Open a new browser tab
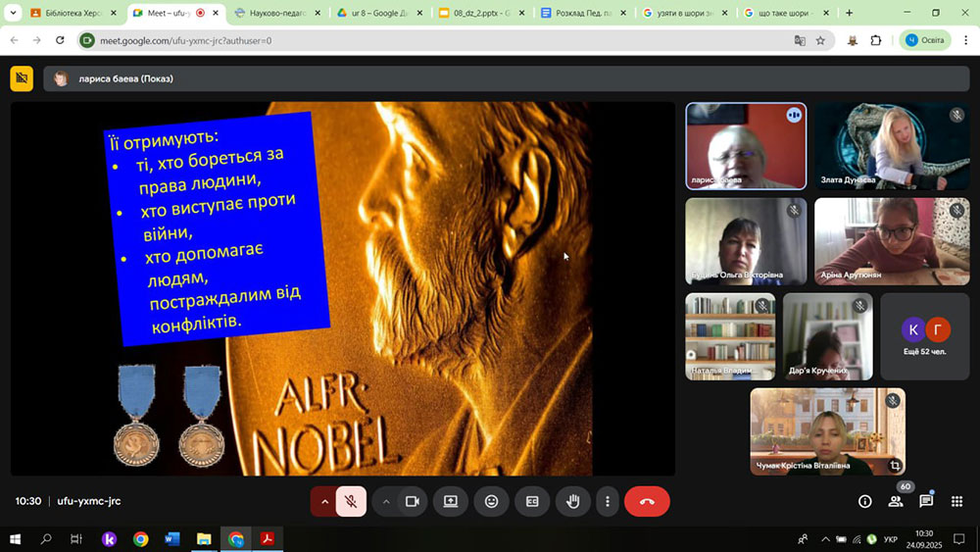Viewport: 980px width, 552px height. tap(849, 13)
